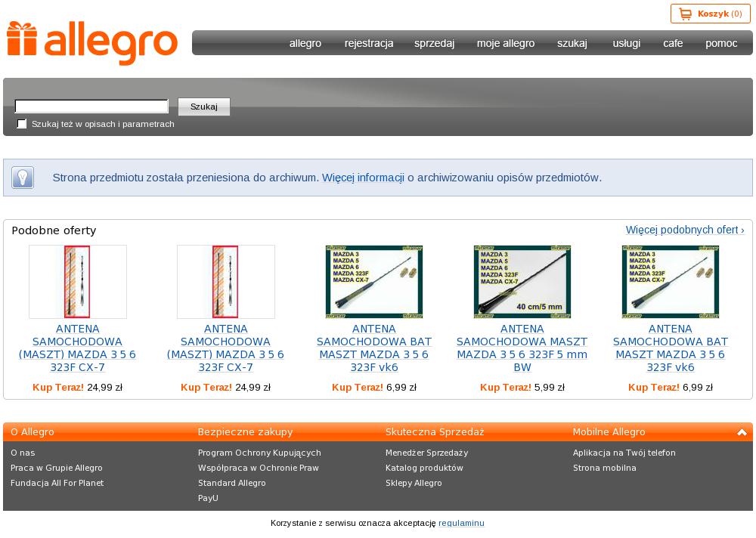Click the Mobilne Allegro footer heading
The height and width of the screenshot is (538, 756).
[x=609, y=432]
